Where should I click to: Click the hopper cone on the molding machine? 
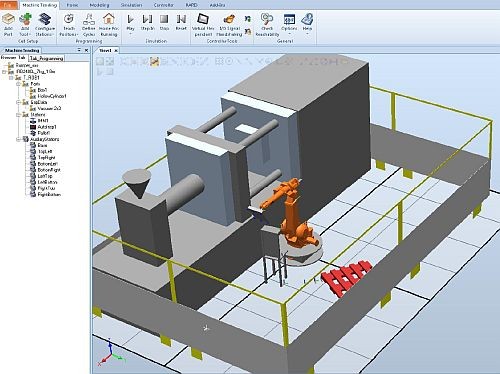pyautogui.click(x=138, y=183)
